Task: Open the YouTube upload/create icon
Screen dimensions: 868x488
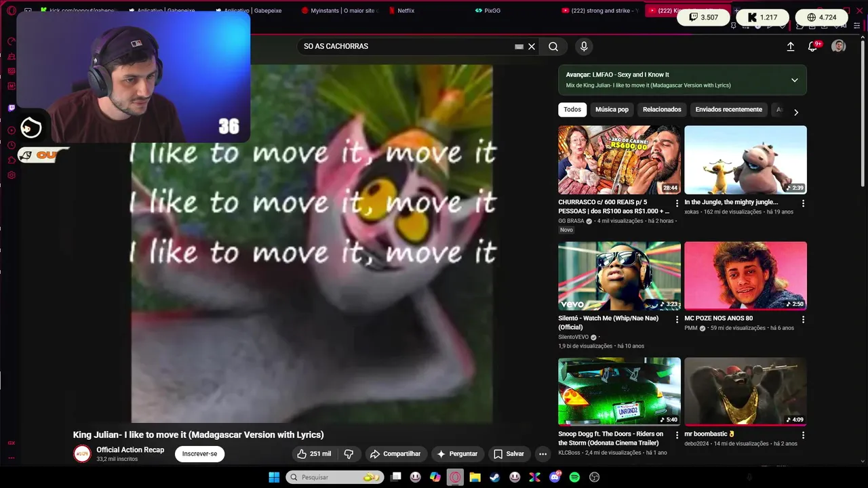Action: [790, 47]
